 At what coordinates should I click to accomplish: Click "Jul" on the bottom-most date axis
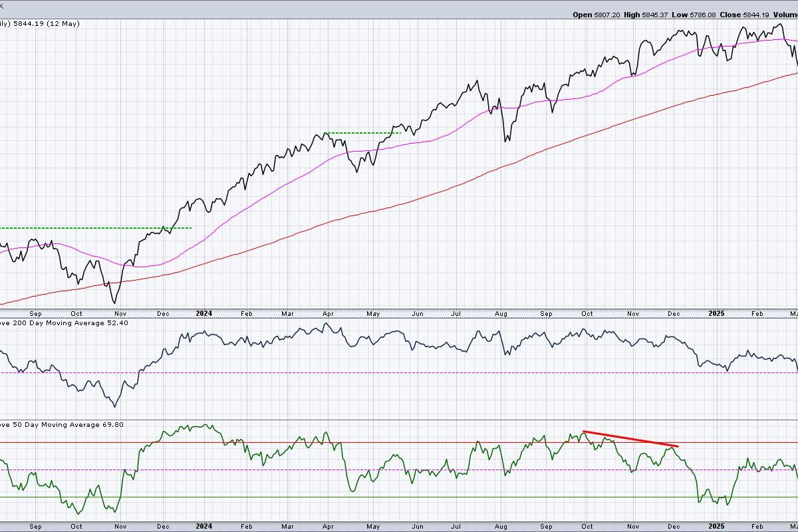click(x=456, y=526)
